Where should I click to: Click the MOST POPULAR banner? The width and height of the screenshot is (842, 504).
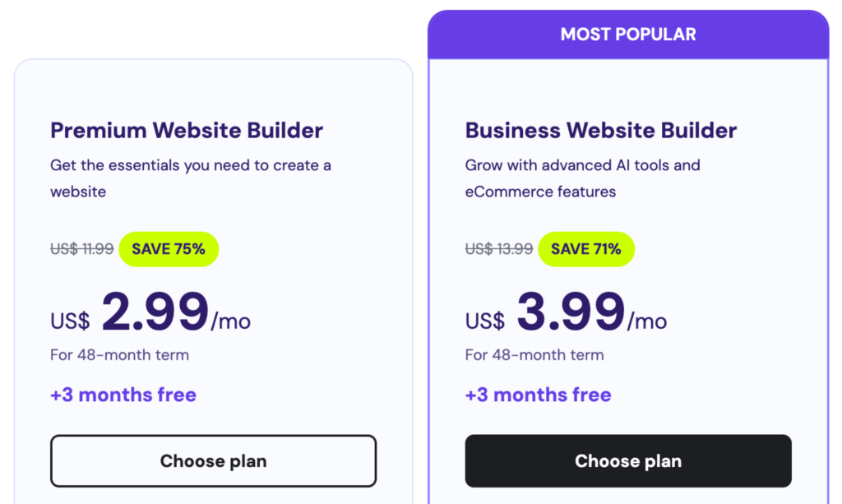[x=627, y=34]
